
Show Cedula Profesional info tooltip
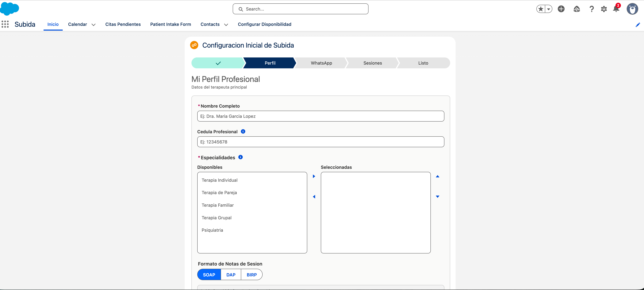click(243, 131)
